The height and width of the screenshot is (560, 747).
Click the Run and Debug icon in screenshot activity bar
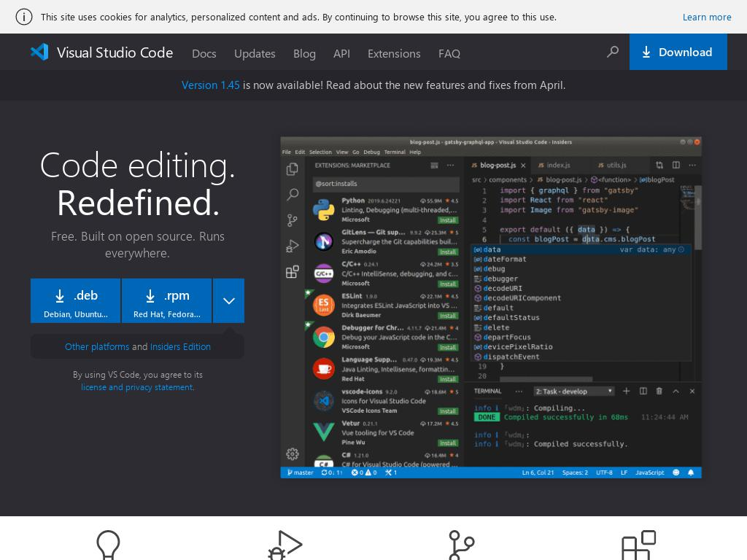292,246
